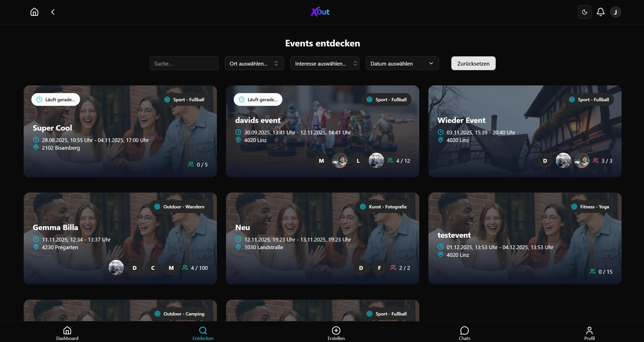Screen dimensions: 644x342
Task: Open the Ort auswählen dropdown
Action: coord(254,64)
